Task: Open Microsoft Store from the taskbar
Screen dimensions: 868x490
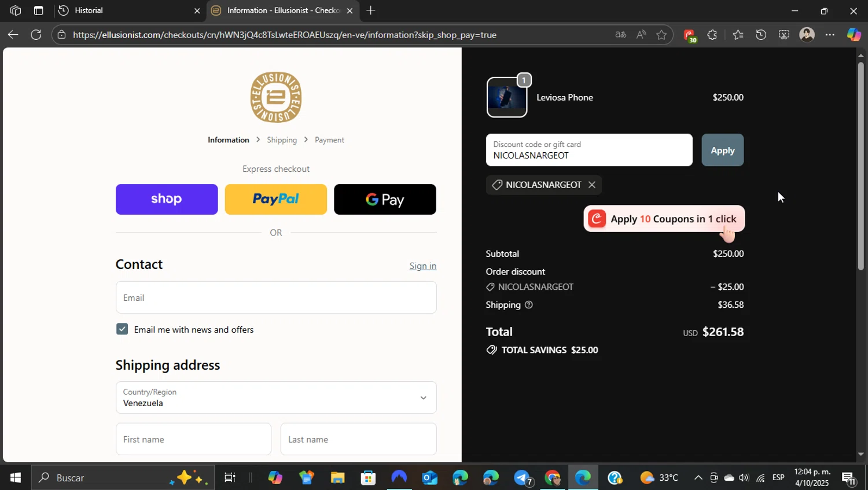Action: pyautogui.click(x=368, y=478)
